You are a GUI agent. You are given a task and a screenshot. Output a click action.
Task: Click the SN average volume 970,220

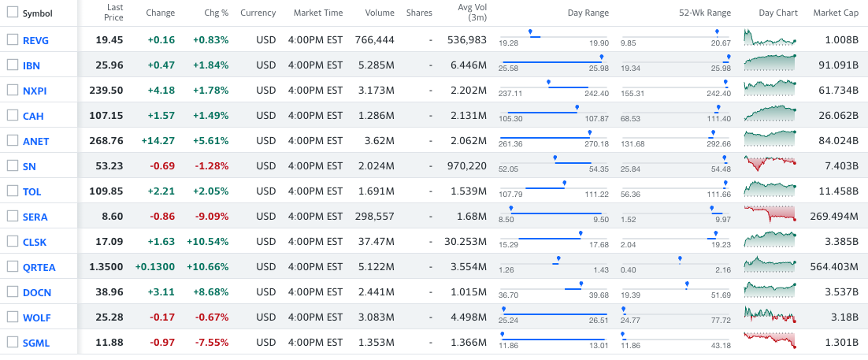[x=466, y=166]
